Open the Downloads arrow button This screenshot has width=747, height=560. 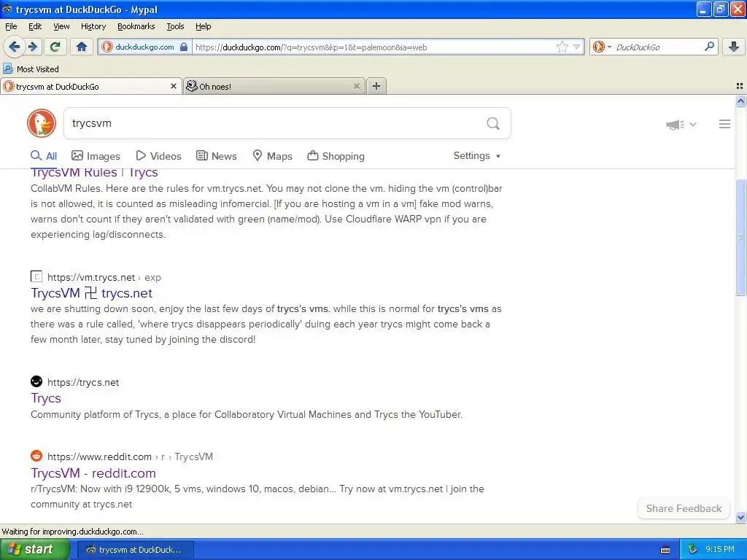coord(734,47)
